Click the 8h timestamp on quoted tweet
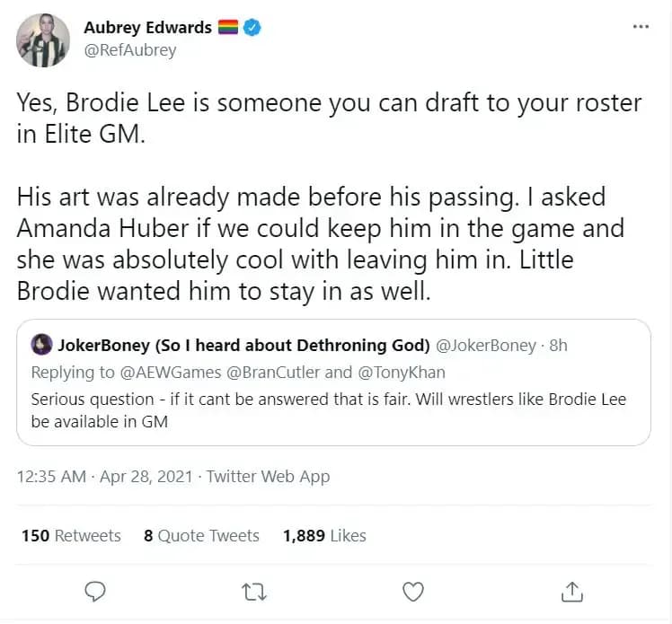 click(557, 345)
